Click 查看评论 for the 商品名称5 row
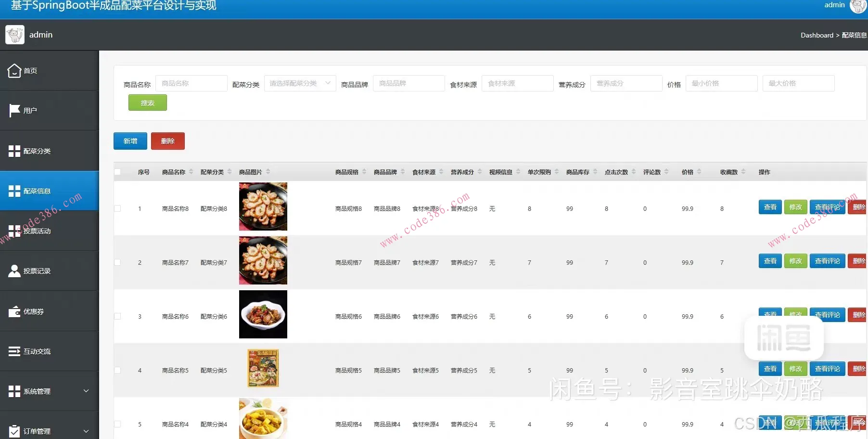The image size is (868, 439). 828,369
